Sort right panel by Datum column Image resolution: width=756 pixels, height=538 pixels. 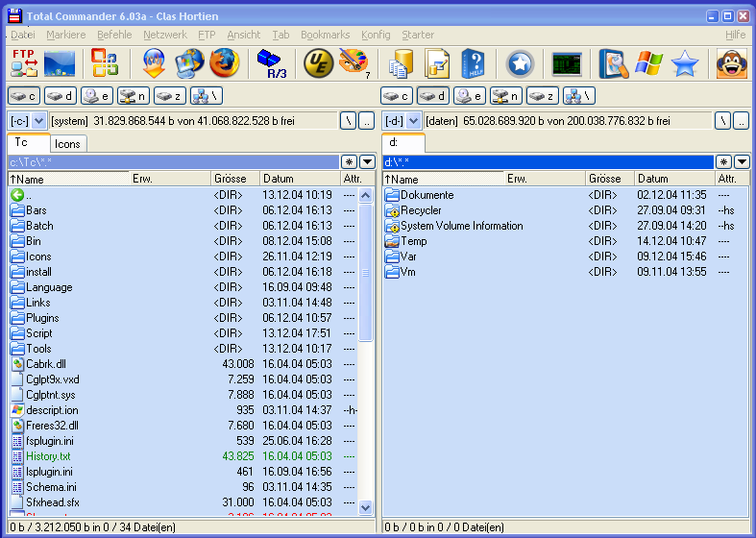pos(674,179)
